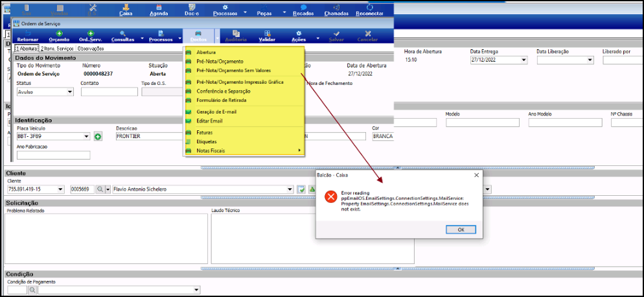
Task: Open Consultas magnifier in toolbar
Action: 122,33
